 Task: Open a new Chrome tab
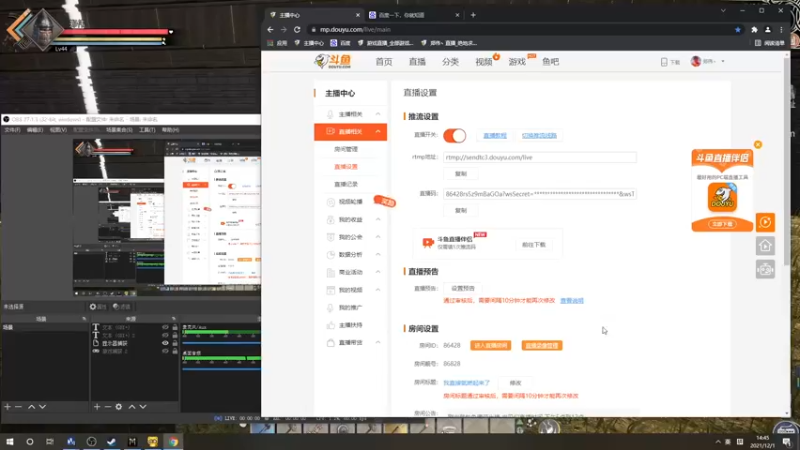tap(473, 15)
